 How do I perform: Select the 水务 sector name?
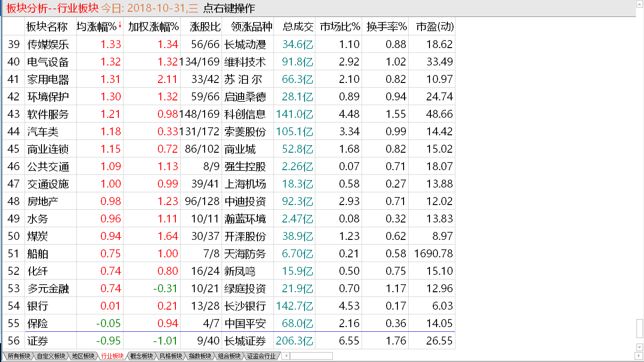click(x=38, y=219)
